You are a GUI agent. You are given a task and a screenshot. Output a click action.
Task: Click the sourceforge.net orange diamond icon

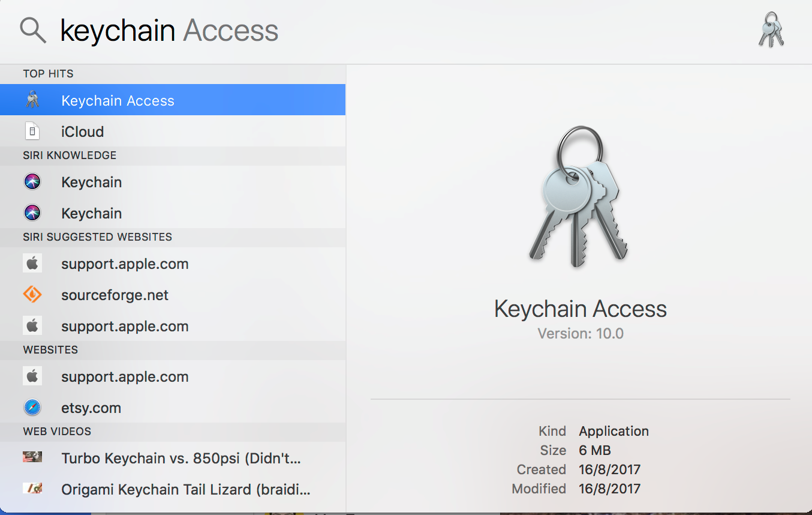click(32, 295)
